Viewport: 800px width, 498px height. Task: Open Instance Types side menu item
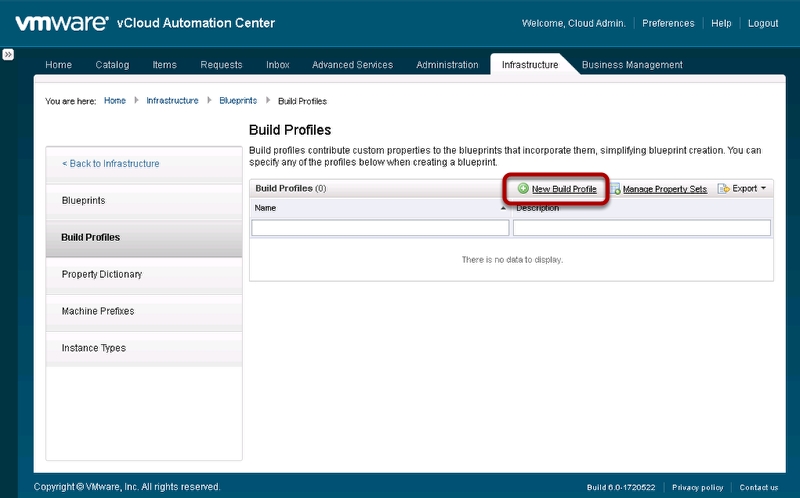[144, 348]
